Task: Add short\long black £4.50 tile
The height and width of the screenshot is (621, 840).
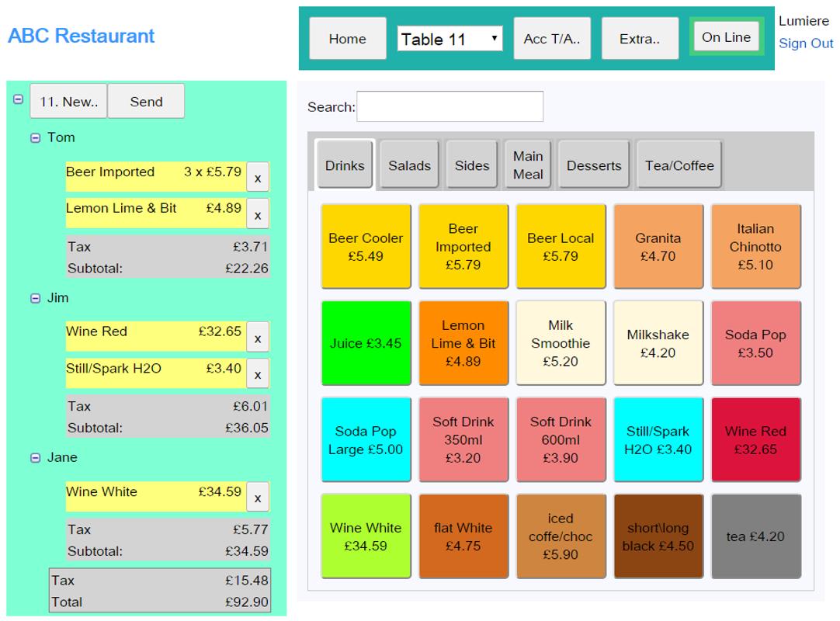Action: (x=658, y=536)
